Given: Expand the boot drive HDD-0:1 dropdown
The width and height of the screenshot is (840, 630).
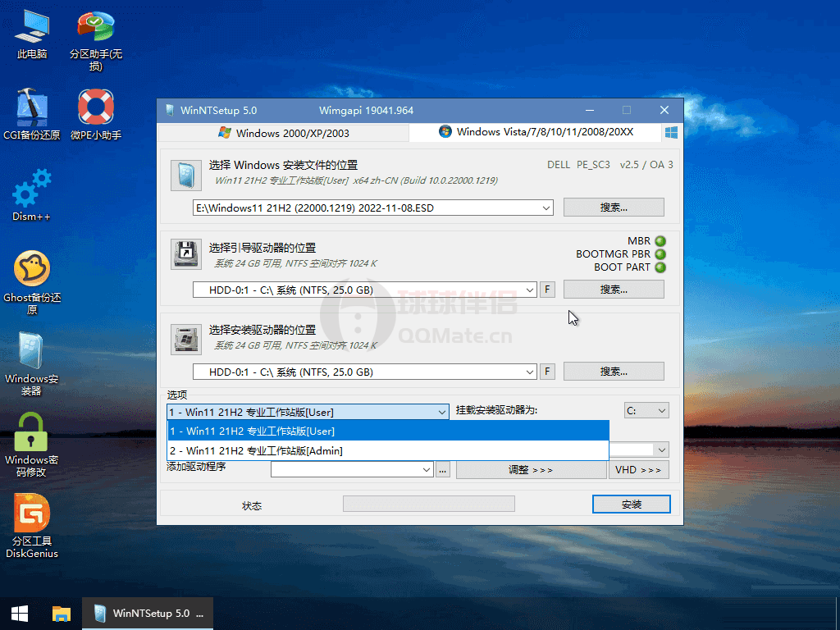Looking at the screenshot, I should 530,290.
